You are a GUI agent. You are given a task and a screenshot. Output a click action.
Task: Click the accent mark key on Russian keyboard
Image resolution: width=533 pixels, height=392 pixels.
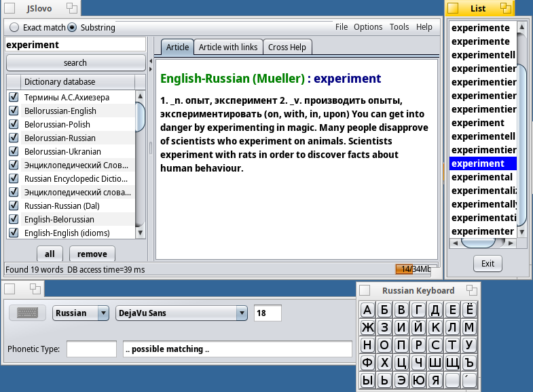pyautogui.click(x=469, y=380)
